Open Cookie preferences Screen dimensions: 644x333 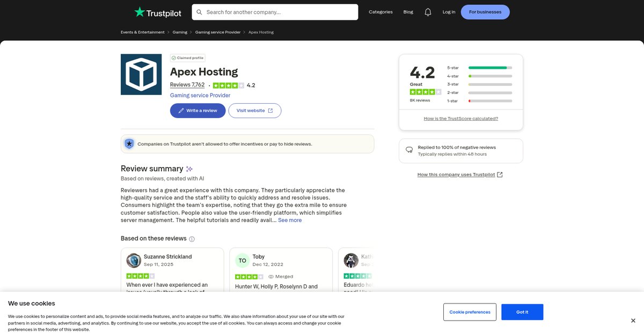tap(470, 312)
